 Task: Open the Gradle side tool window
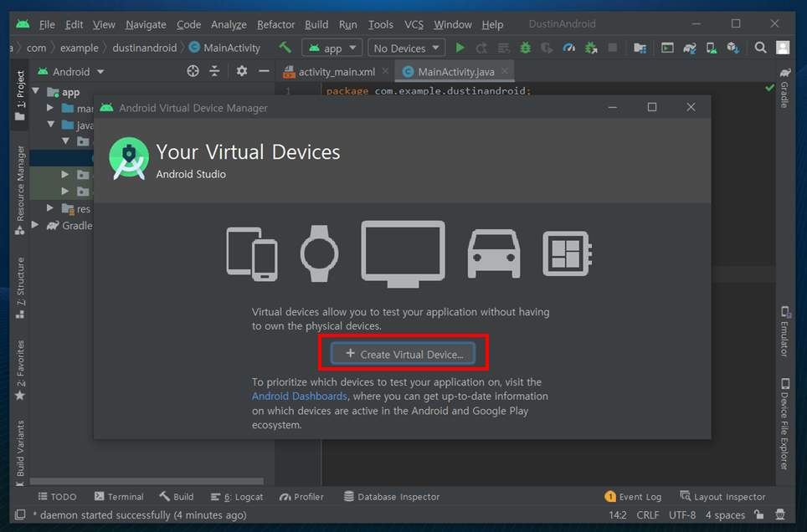coord(784,88)
